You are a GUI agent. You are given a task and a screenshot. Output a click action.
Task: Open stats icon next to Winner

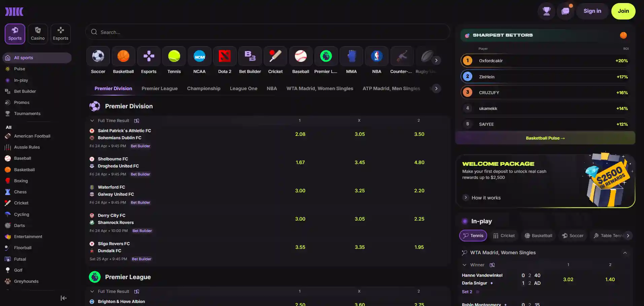pos(492,265)
